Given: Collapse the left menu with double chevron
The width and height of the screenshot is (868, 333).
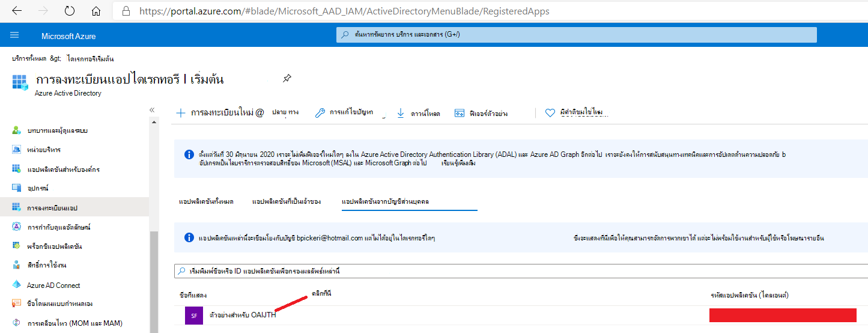Looking at the screenshot, I should (x=152, y=110).
